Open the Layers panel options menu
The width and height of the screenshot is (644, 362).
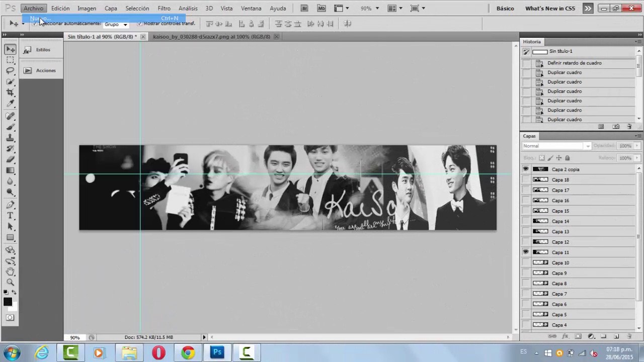point(638,136)
